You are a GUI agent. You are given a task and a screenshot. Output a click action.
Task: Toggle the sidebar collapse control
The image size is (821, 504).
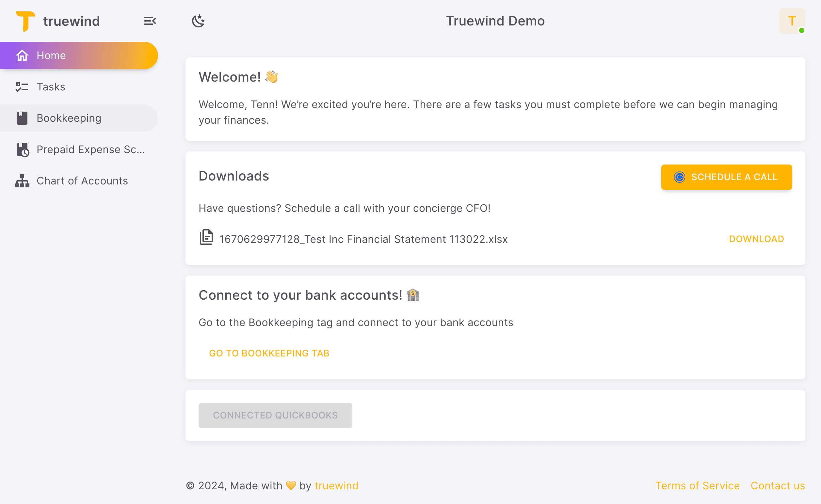click(x=150, y=21)
